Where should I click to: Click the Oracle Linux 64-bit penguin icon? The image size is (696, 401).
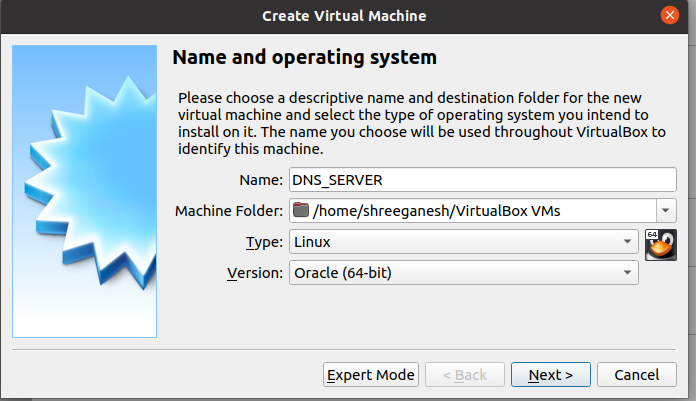tap(660, 245)
